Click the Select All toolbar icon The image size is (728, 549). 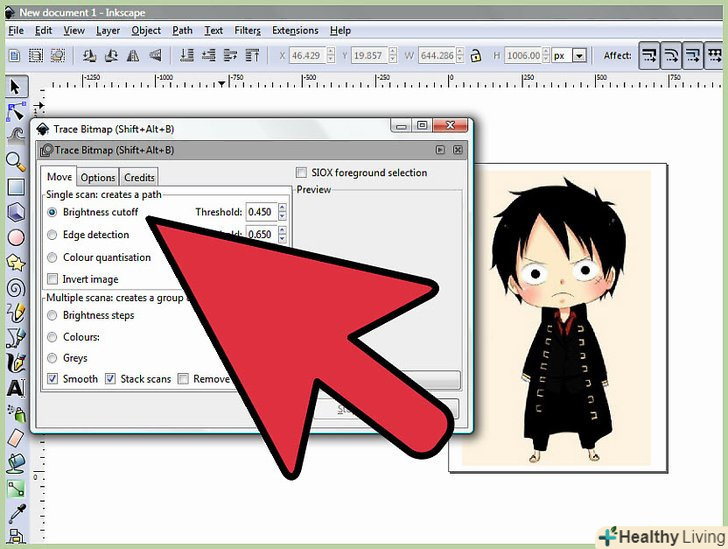point(15,56)
